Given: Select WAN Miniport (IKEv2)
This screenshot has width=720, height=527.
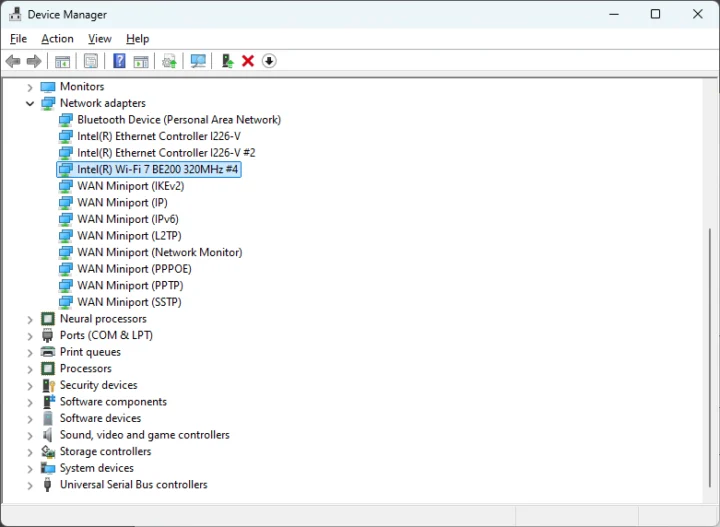Looking at the screenshot, I should point(131,186).
